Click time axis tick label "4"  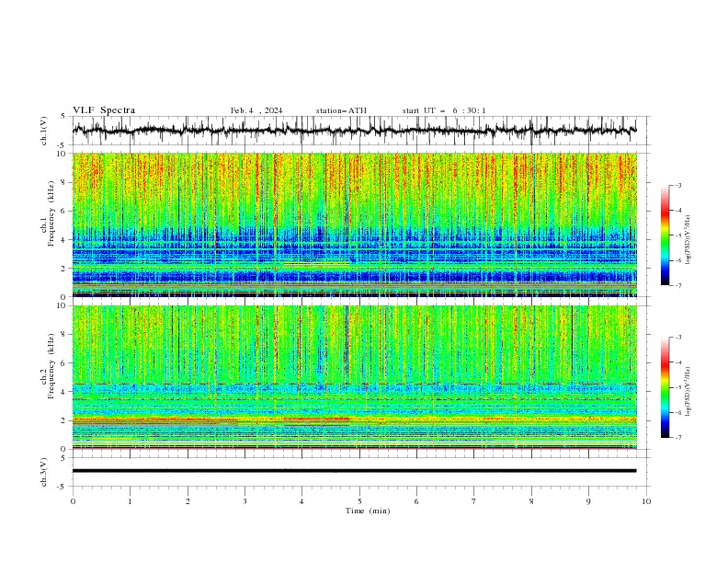(301, 501)
